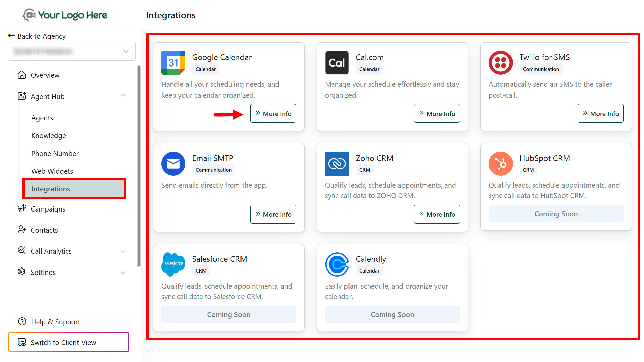Screen dimensions: 644x362
Task: Click the HubSpot CRM logo icon
Action: coord(500,164)
